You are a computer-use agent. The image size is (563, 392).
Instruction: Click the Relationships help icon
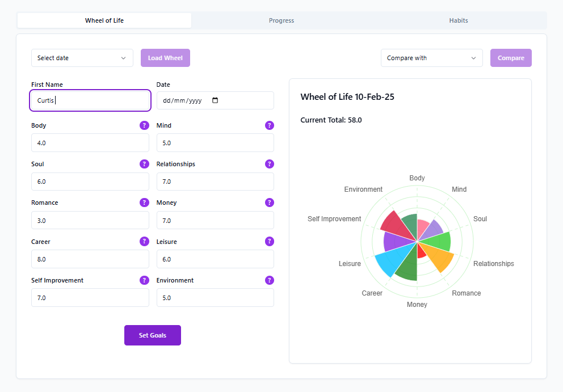pyautogui.click(x=270, y=164)
